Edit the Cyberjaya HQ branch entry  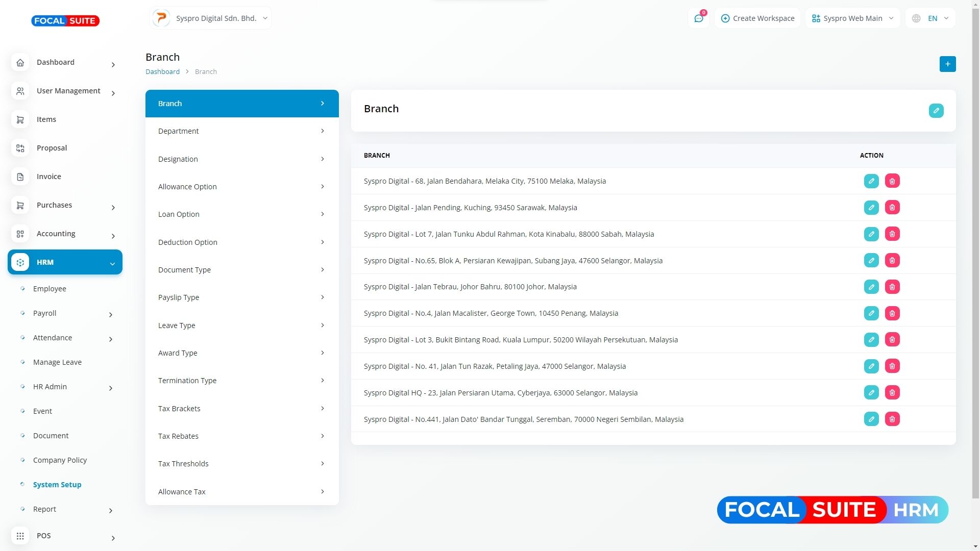click(x=871, y=393)
